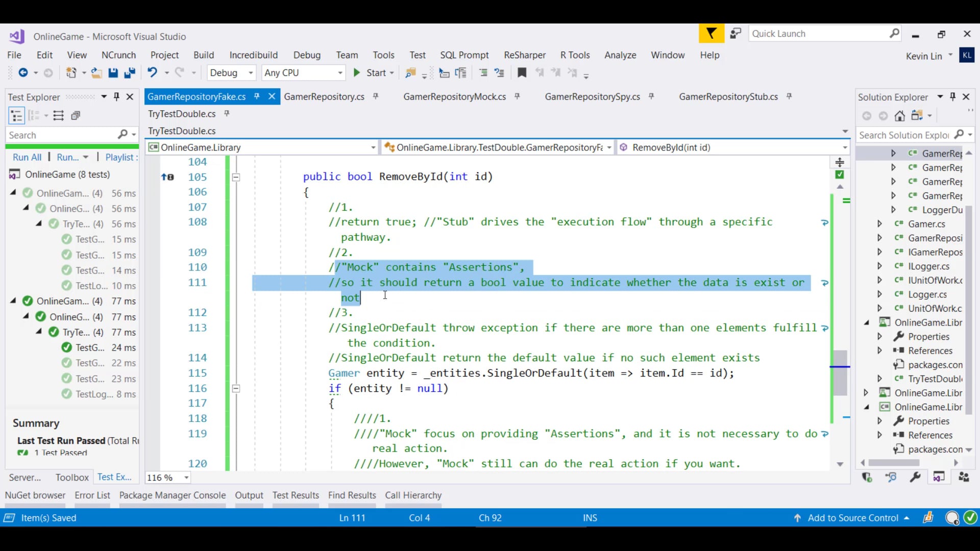Viewport: 980px width, 551px height.
Task: Click the Solution Explorer Home icon
Action: [x=900, y=116]
